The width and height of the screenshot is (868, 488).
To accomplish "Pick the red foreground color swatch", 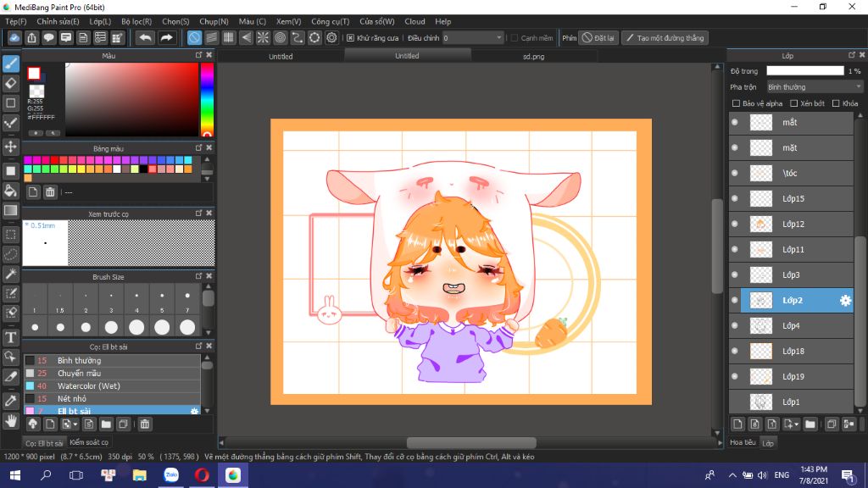I will click(34, 73).
